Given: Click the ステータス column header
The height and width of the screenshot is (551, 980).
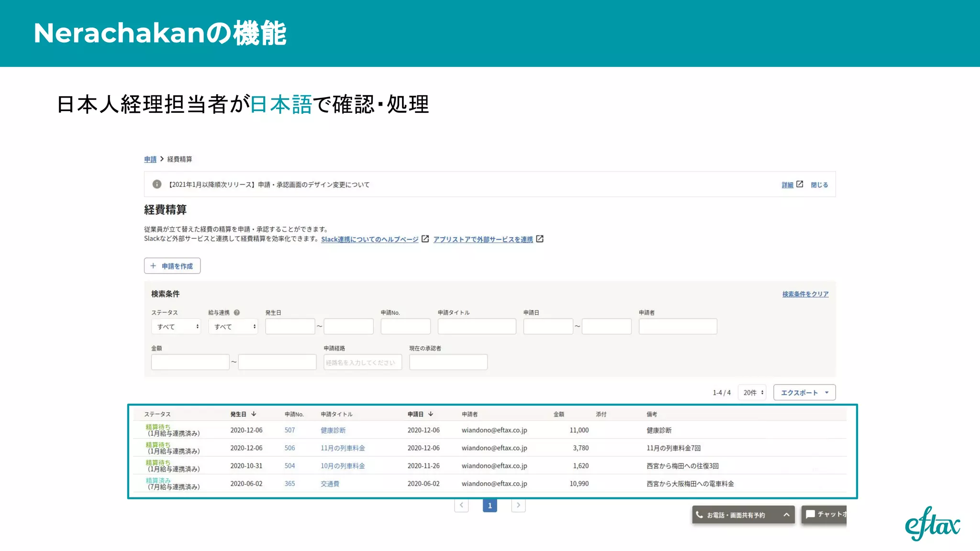Looking at the screenshot, I should click(157, 414).
